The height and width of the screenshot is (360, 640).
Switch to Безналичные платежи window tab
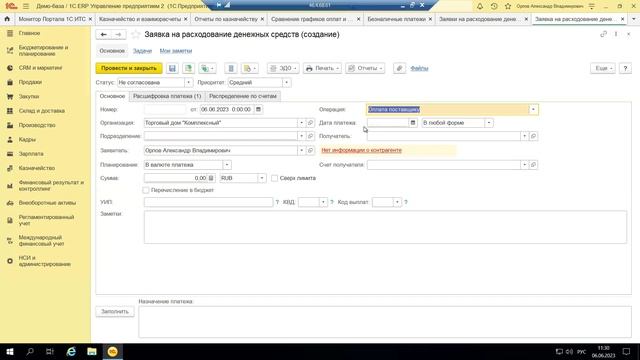click(x=396, y=19)
